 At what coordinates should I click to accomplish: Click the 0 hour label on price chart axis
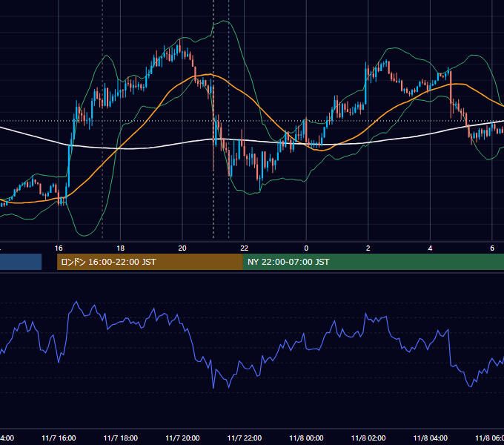point(306,248)
